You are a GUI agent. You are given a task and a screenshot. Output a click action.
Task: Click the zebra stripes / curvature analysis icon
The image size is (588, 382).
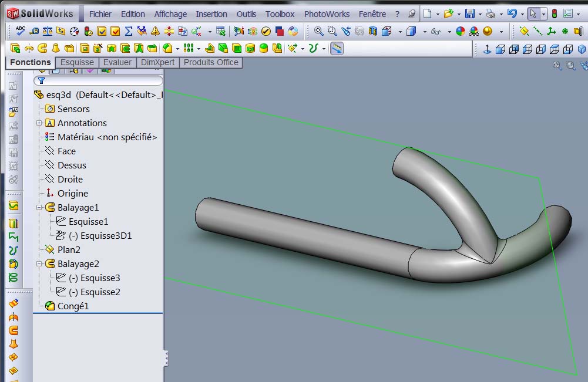coord(253,32)
